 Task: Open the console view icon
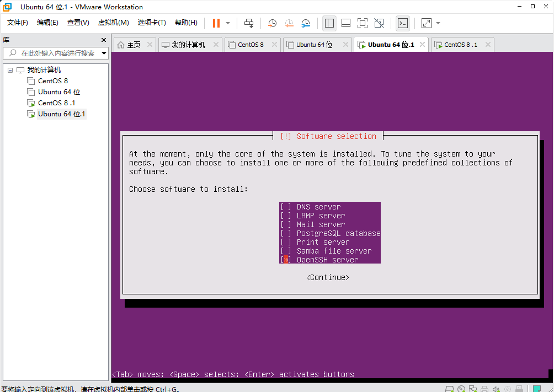click(403, 23)
